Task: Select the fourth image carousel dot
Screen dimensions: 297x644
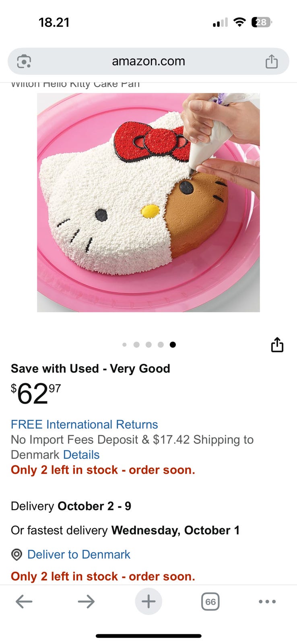Action: 161,345
